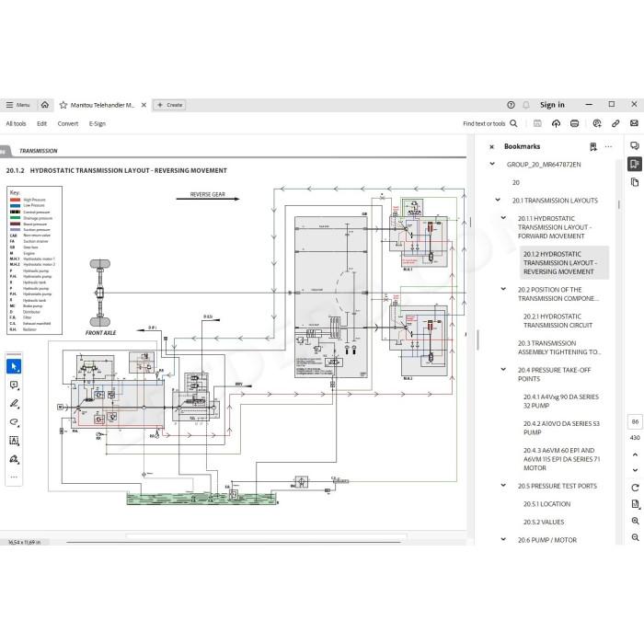Viewport: 644px width, 644px height.
Task: Open the Convert menu item
Action: coord(68,123)
